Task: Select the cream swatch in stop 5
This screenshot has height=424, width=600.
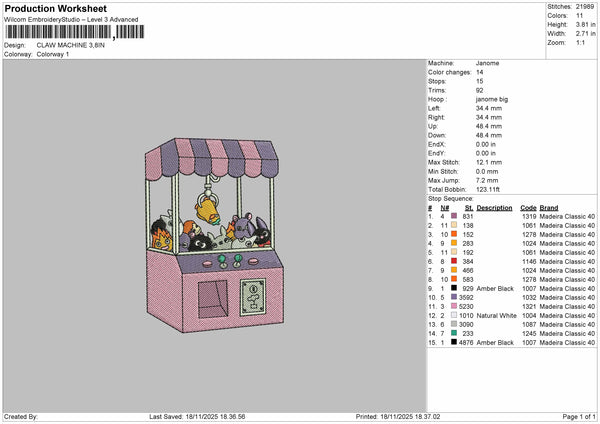Action: [454, 252]
